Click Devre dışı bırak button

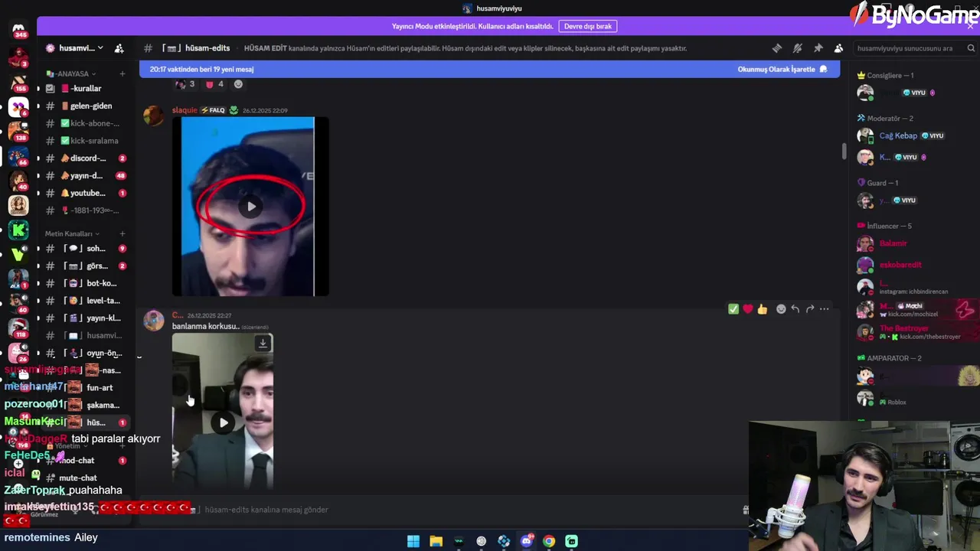[x=588, y=26]
